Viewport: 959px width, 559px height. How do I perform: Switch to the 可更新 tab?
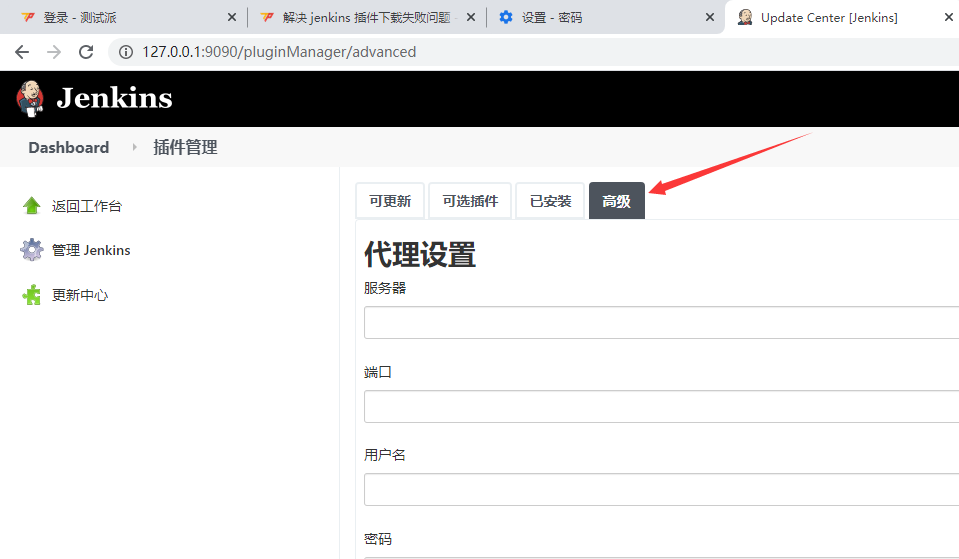pos(390,201)
